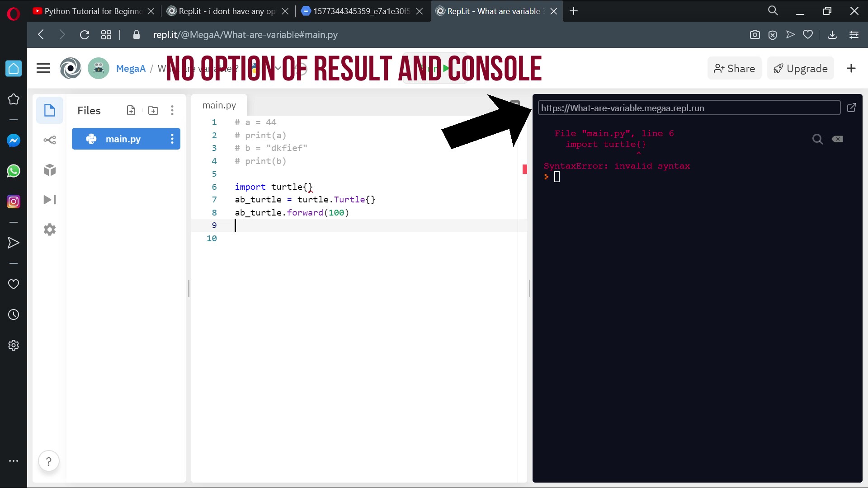Open Messenger in Opera sidebar
This screenshot has width=868, height=488.
tap(14, 141)
